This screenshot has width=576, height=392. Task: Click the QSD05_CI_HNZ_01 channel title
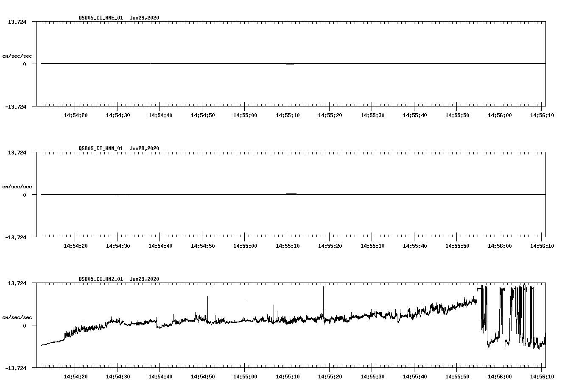click(101, 279)
